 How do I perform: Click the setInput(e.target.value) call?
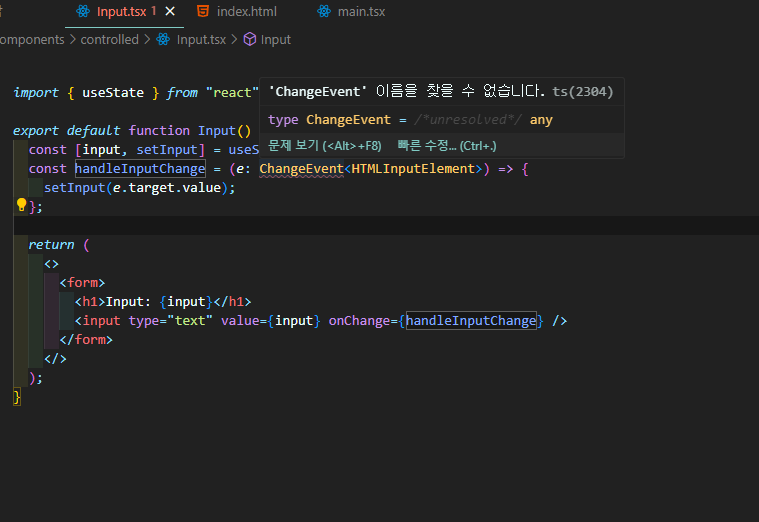click(x=139, y=188)
